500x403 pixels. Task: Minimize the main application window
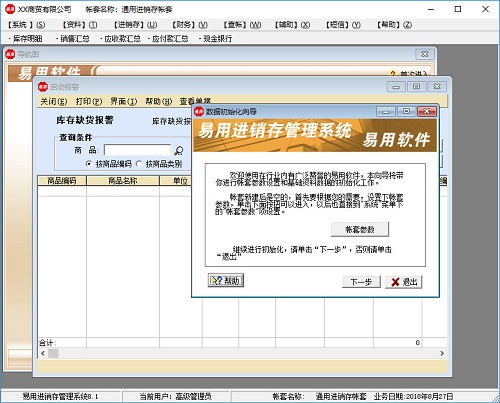pos(431,9)
